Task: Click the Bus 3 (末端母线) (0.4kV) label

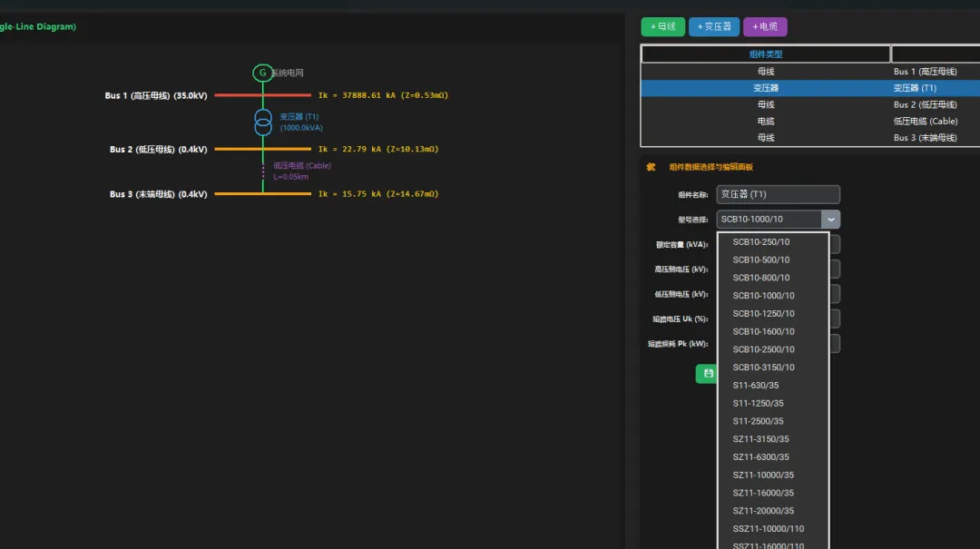Action: [158, 194]
